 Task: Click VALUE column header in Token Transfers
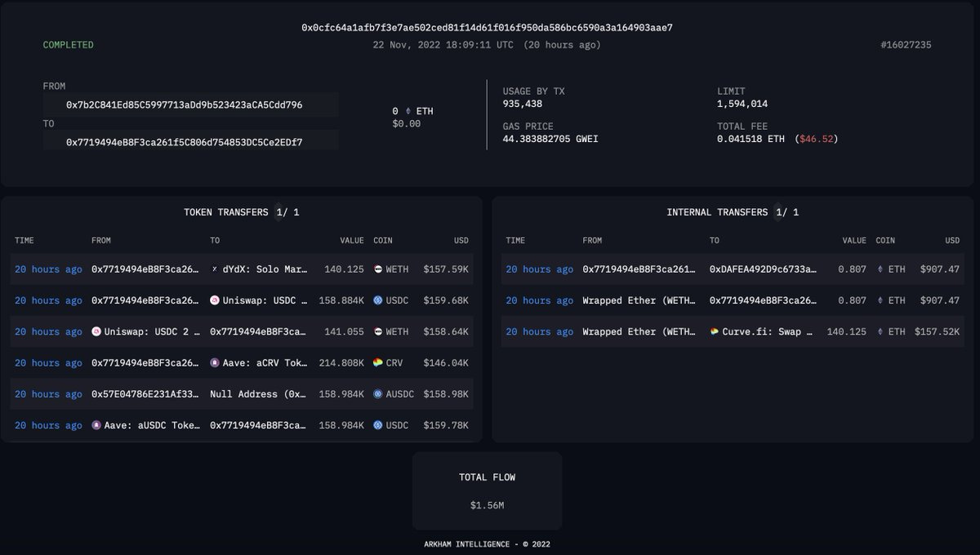pos(352,241)
